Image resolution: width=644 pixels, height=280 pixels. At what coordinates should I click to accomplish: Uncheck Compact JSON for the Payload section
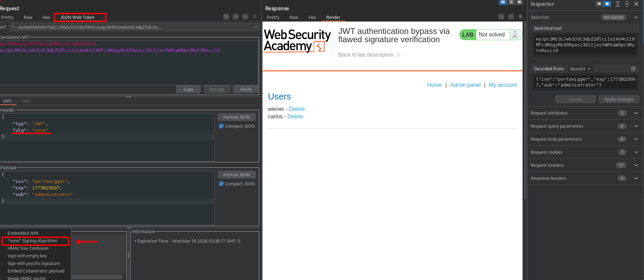(221, 184)
